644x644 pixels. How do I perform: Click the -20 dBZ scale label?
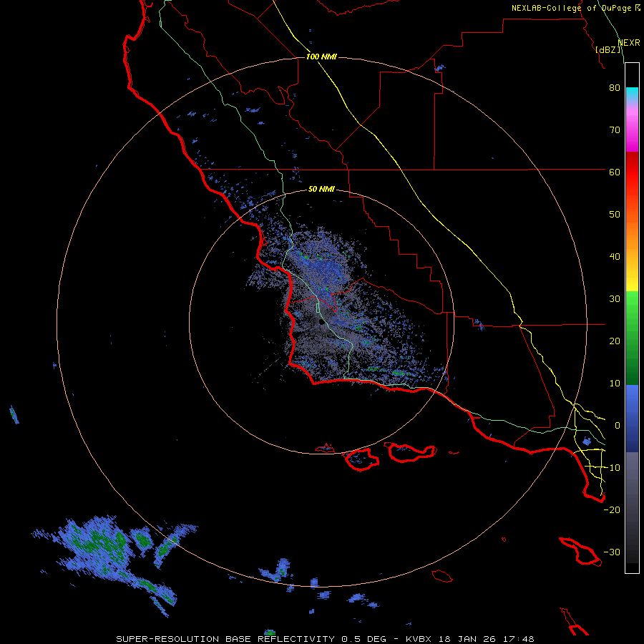612,510
